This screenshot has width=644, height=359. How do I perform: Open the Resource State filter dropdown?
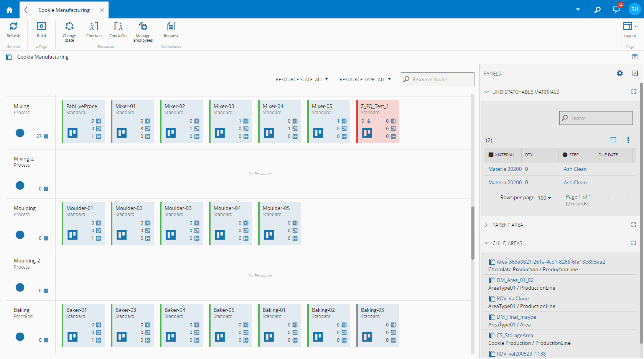pos(302,79)
